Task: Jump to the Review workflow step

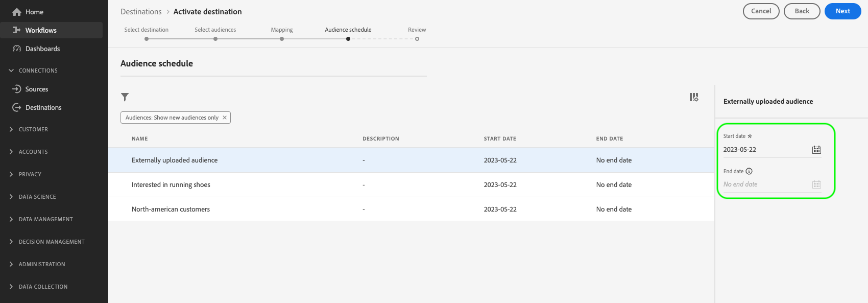Action: pyautogui.click(x=417, y=39)
